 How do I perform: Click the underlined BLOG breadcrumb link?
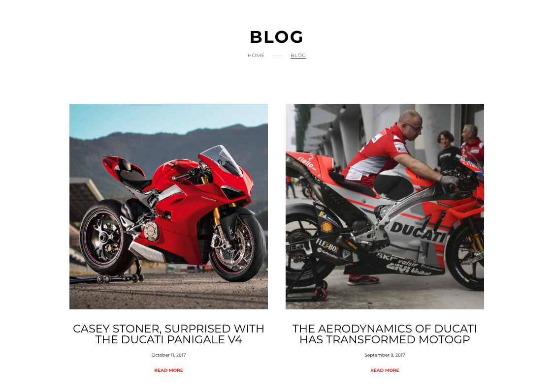click(298, 56)
